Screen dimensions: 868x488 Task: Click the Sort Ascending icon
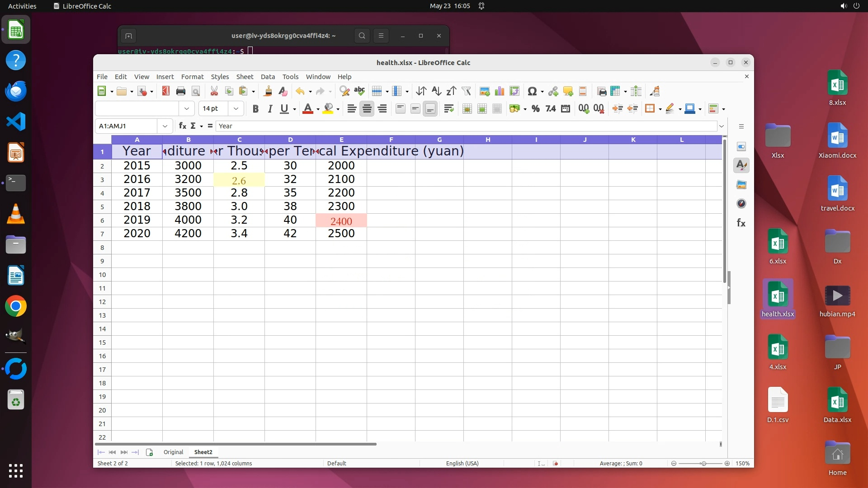tap(436, 91)
